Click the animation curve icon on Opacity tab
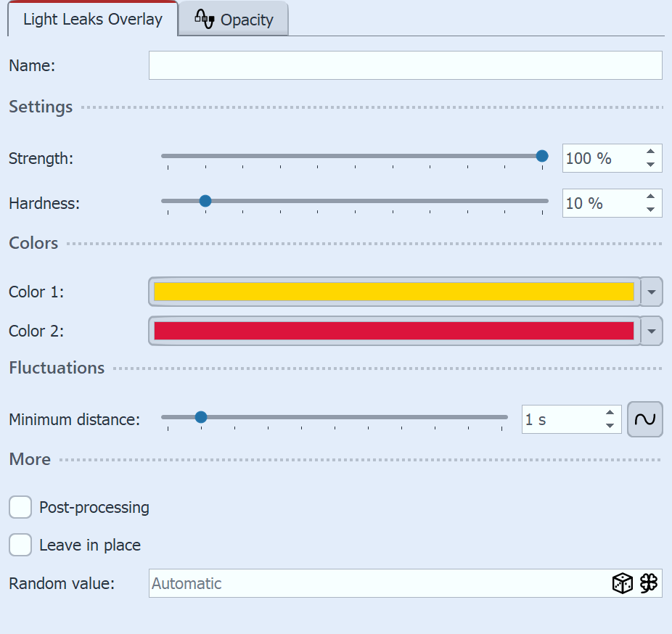 click(205, 19)
